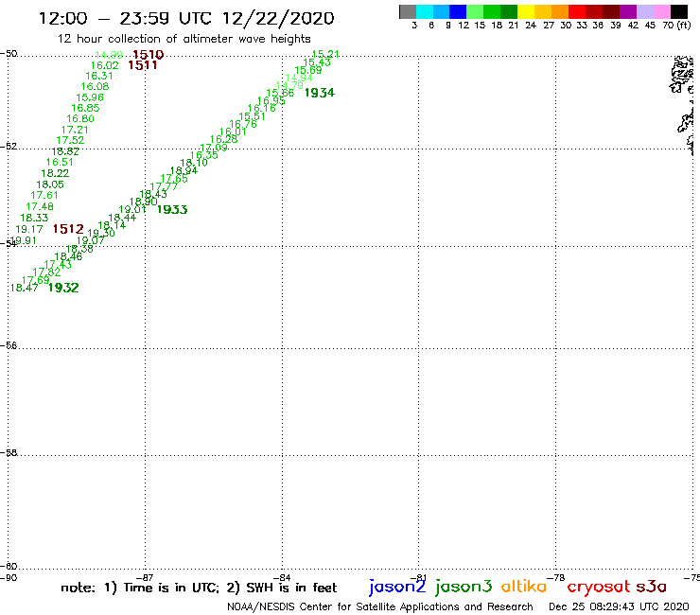Pick the bright red swatch in the color scale

point(577,11)
